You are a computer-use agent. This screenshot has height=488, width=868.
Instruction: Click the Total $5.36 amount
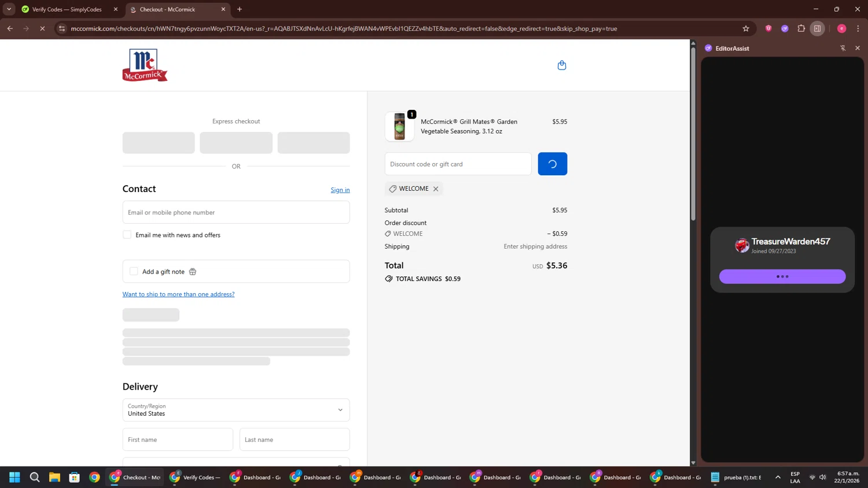557,266
